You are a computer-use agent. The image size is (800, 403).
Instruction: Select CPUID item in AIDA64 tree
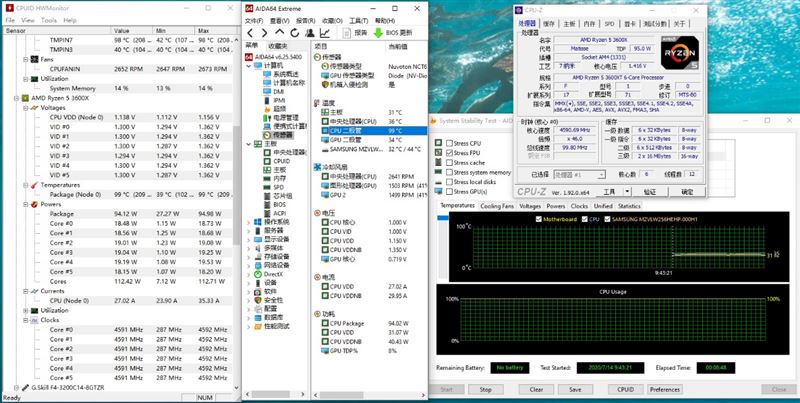277,161
